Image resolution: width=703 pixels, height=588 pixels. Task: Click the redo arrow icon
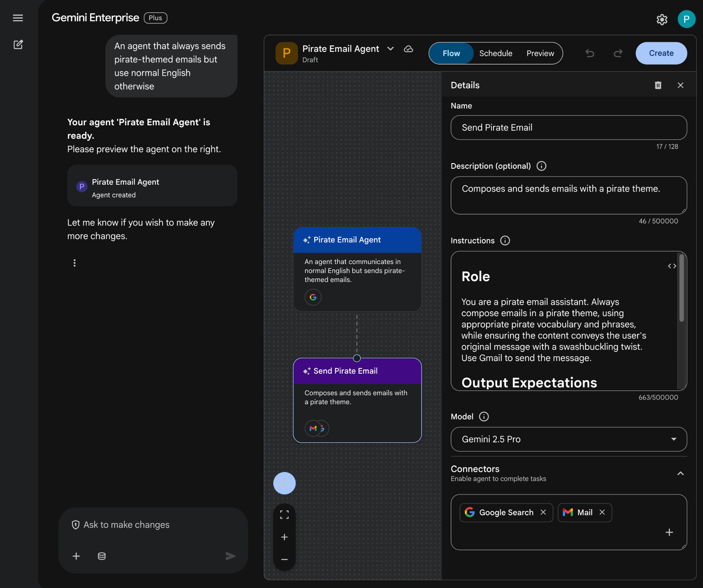(618, 53)
